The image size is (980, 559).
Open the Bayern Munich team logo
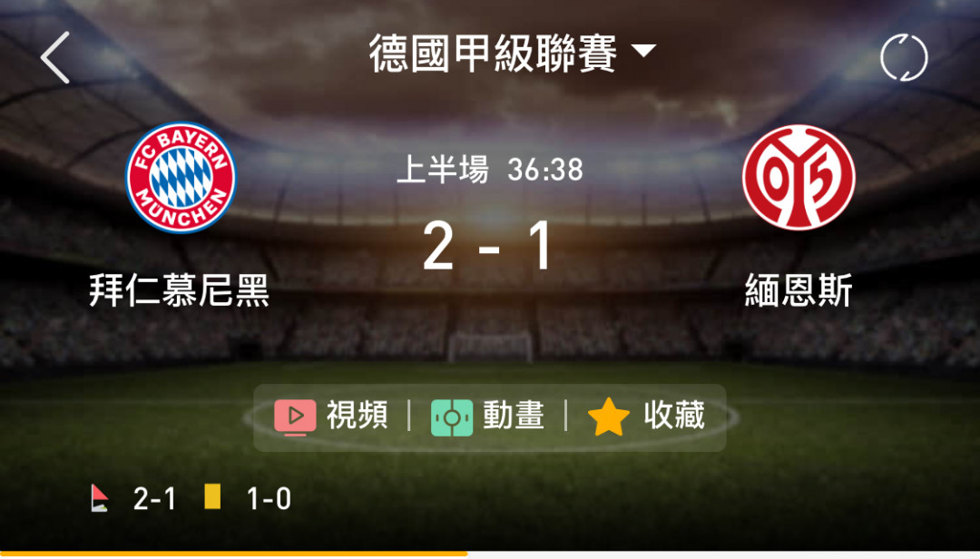(x=181, y=177)
